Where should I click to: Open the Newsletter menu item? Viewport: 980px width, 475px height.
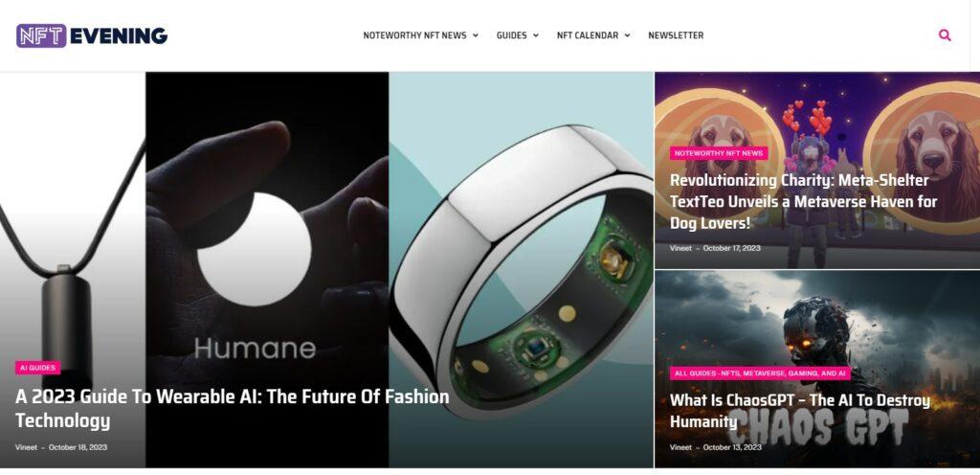(676, 35)
